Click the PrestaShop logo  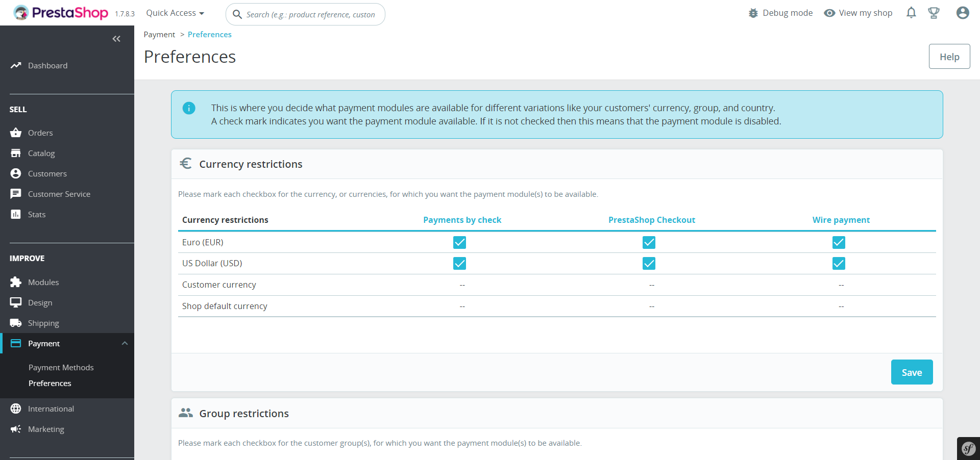[61, 13]
